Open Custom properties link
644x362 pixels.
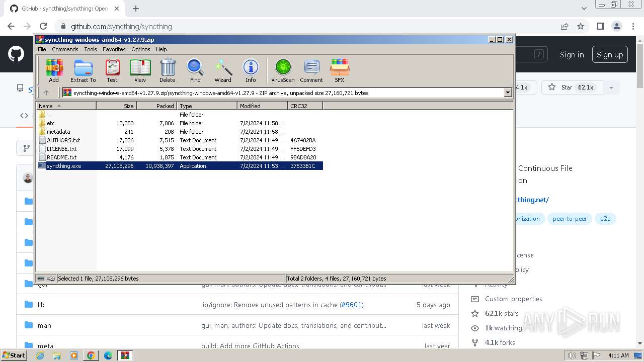point(513,299)
